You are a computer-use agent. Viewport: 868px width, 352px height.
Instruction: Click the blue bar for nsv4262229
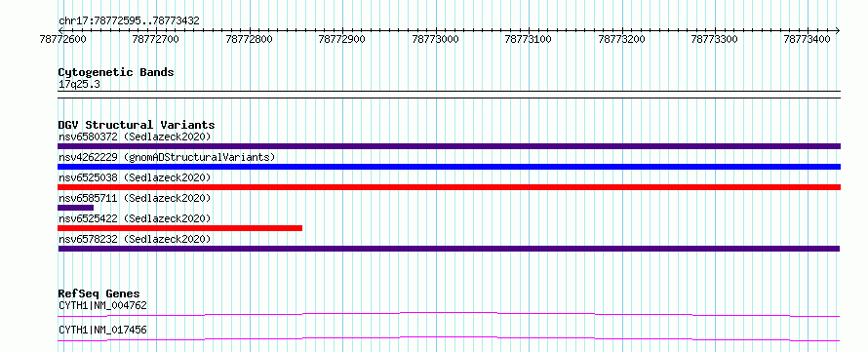click(449, 167)
